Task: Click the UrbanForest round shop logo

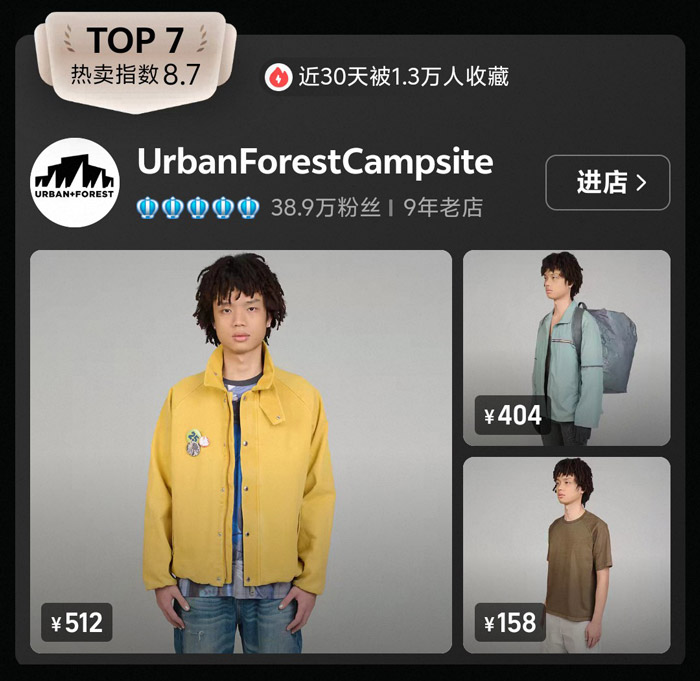Action: pyautogui.click(x=75, y=183)
